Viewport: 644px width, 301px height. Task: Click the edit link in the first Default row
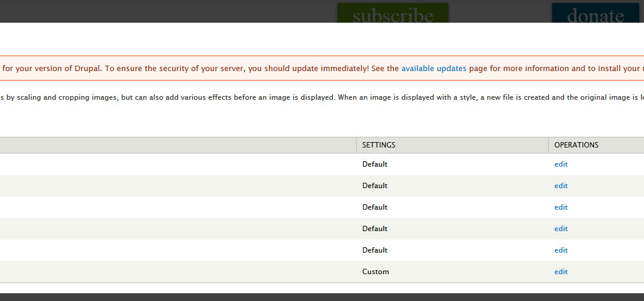point(561,164)
